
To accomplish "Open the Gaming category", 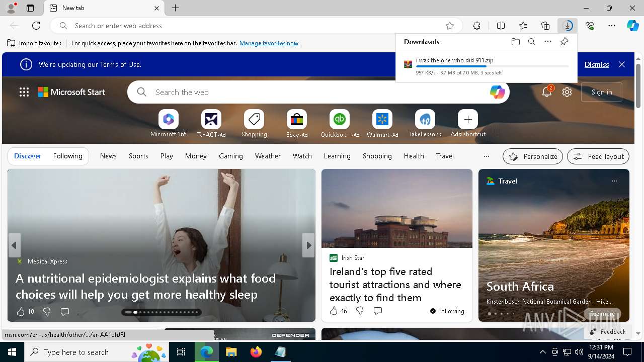I will click(231, 156).
